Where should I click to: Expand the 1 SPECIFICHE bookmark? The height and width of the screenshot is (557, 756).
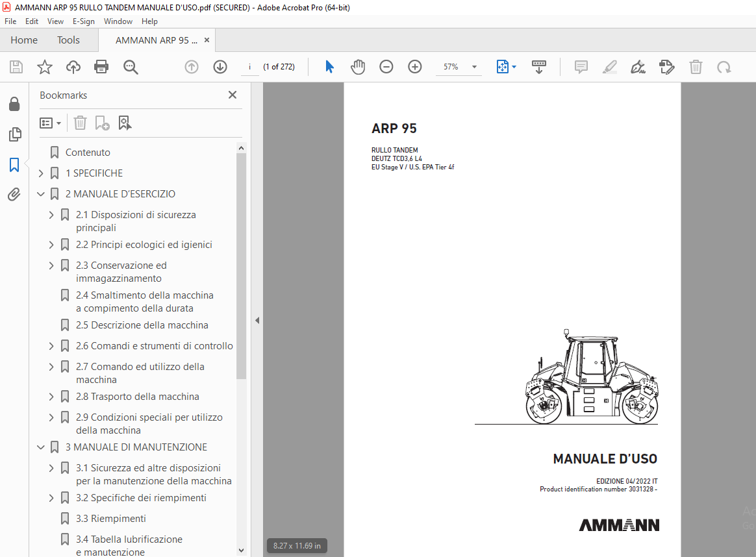point(41,173)
